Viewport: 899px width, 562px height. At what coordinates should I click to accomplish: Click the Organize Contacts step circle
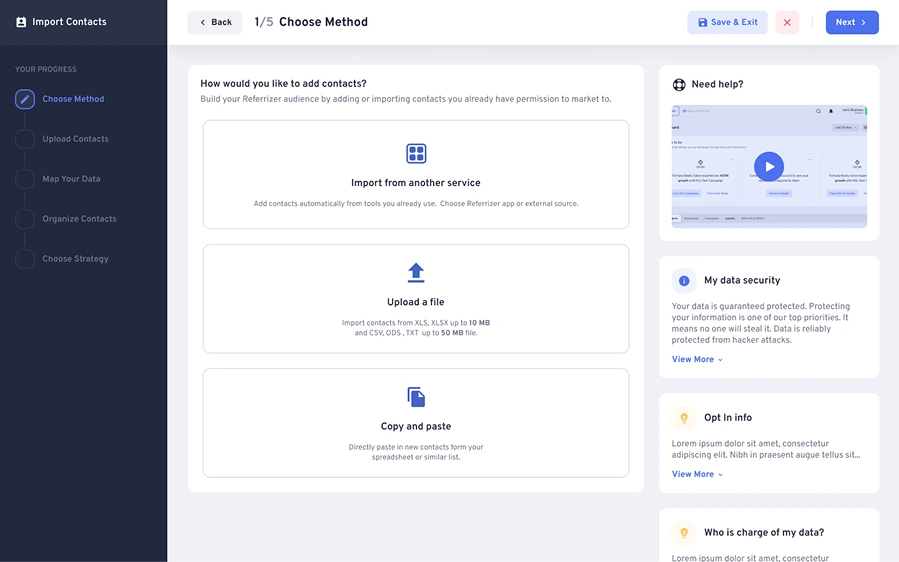pyautogui.click(x=25, y=218)
